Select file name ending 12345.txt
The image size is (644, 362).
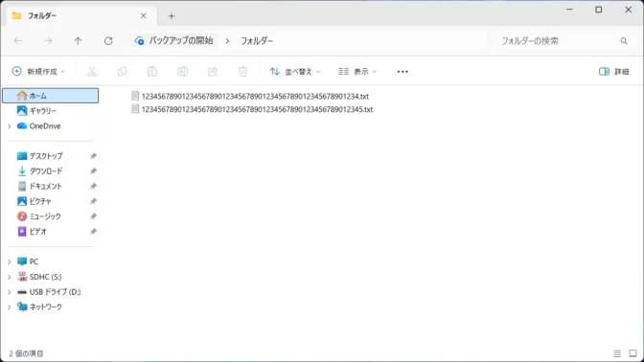[x=257, y=109]
